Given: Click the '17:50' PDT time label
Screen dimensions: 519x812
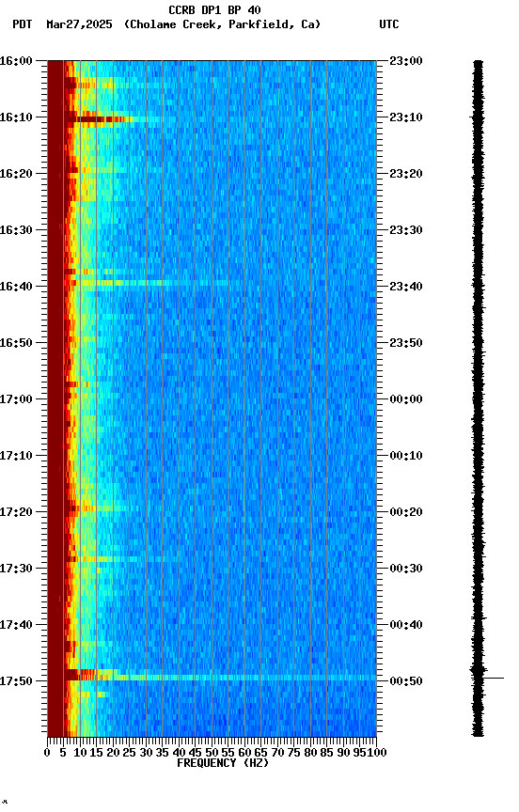Looking at the screenshot, I should (16, 681).
